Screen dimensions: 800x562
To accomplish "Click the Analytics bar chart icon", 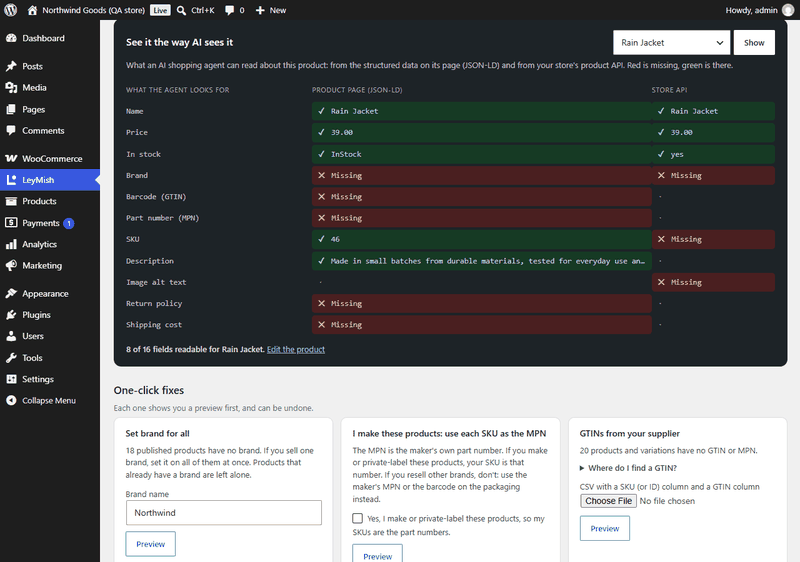I will coord(11,244).
